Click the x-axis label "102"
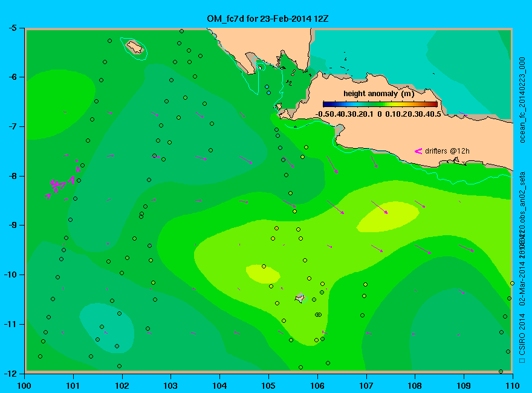The height and width of the screenshot is (393, 532). coord(122,386)
